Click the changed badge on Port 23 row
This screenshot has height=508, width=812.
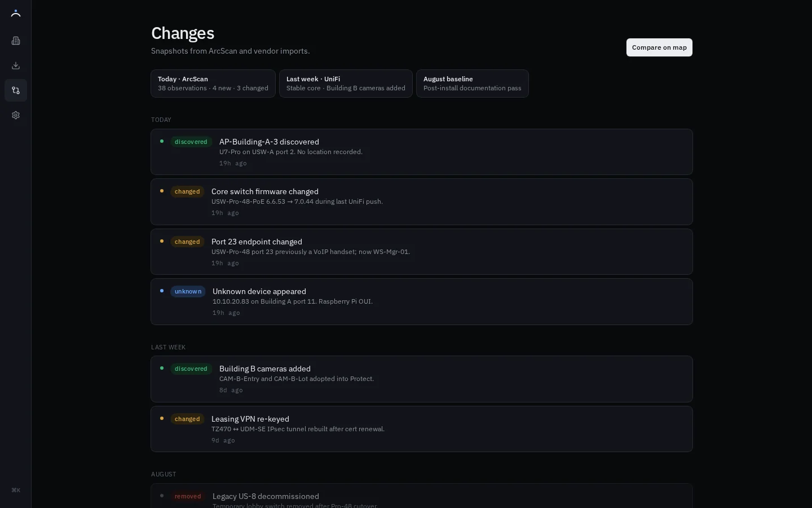187,242
